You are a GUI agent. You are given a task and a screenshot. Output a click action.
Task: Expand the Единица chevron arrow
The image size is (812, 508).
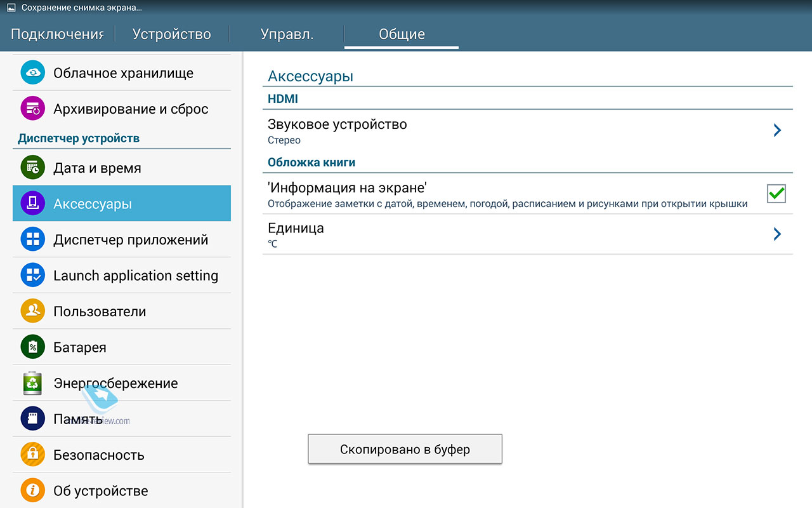pyautogui.click(x=777, y=234)
